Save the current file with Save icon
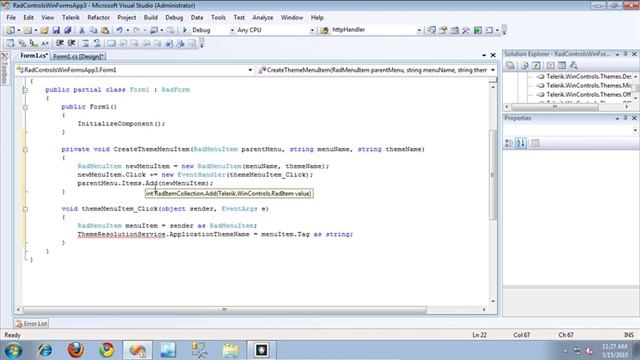Image resolution: width=640 pixels, height=360 pixels. click(56, 30)
